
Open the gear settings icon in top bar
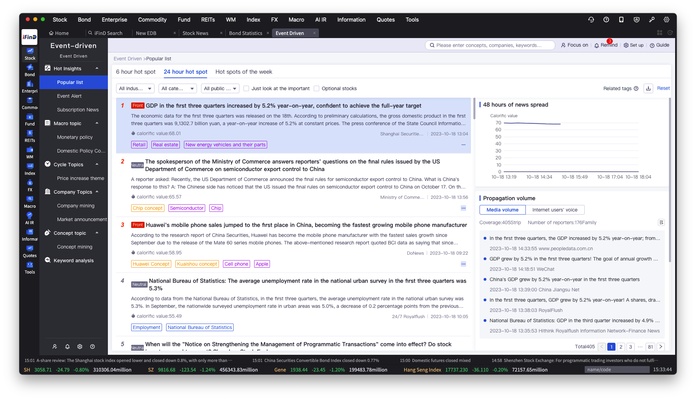(667, 20)
